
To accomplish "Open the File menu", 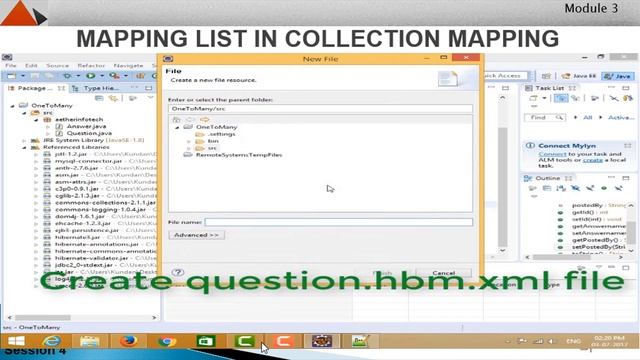I will [x=11, y=65].
